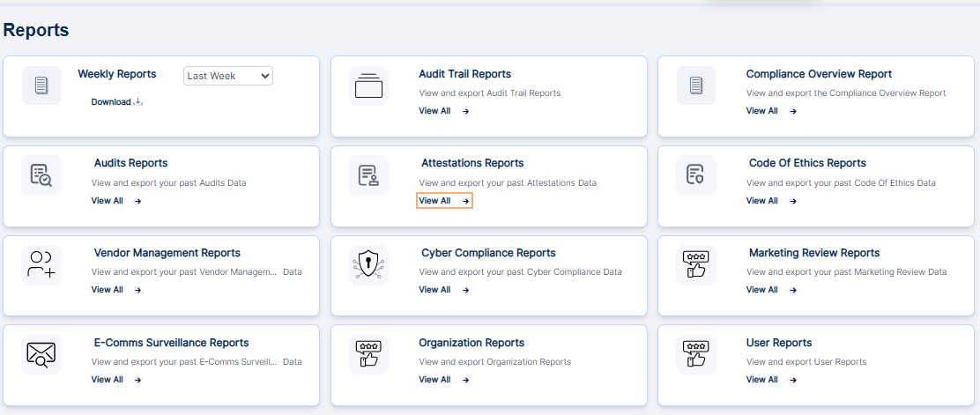The width and height of the screenshot is (980, 415).
Task: Click the download arrow icon beside Download
Action: 138,102
